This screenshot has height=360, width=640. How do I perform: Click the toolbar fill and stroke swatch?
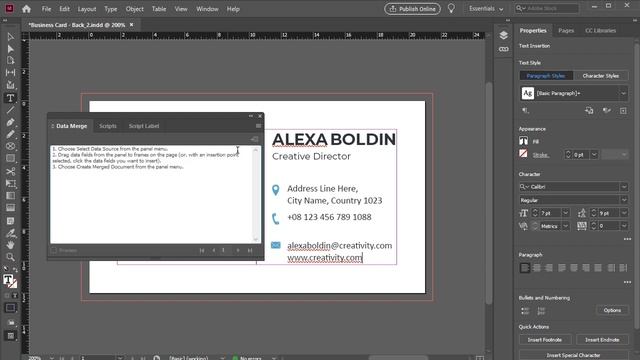[10, 281]
